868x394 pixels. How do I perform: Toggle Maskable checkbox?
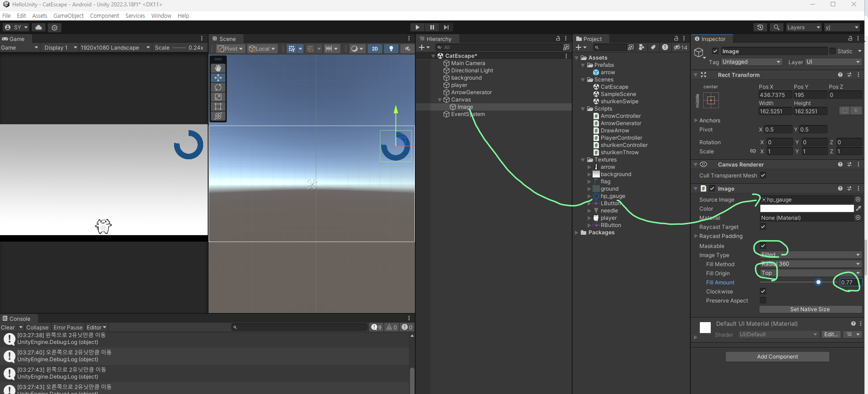[763, 246]
